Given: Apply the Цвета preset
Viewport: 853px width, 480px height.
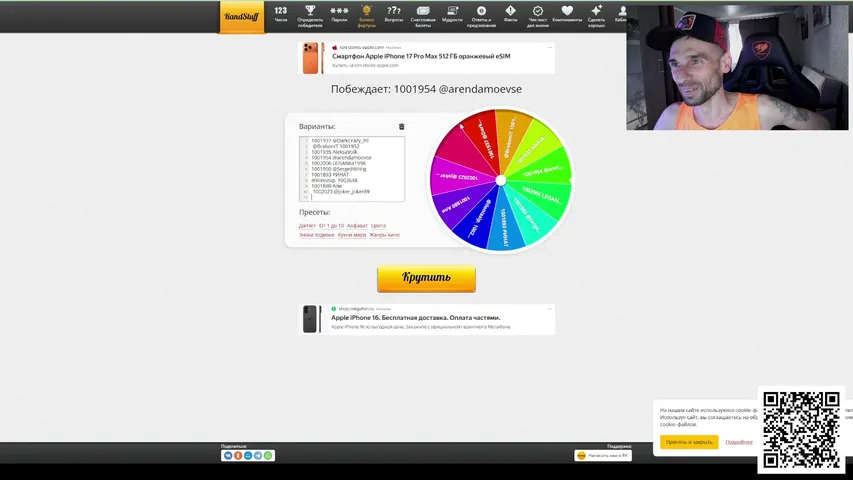Looking at the screenshot, I should [378, 225].
